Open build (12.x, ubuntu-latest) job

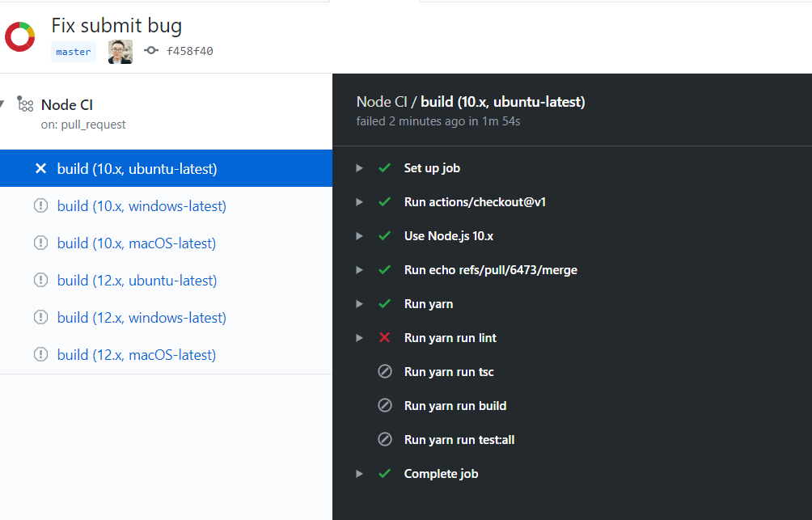(x=137, y=281)
